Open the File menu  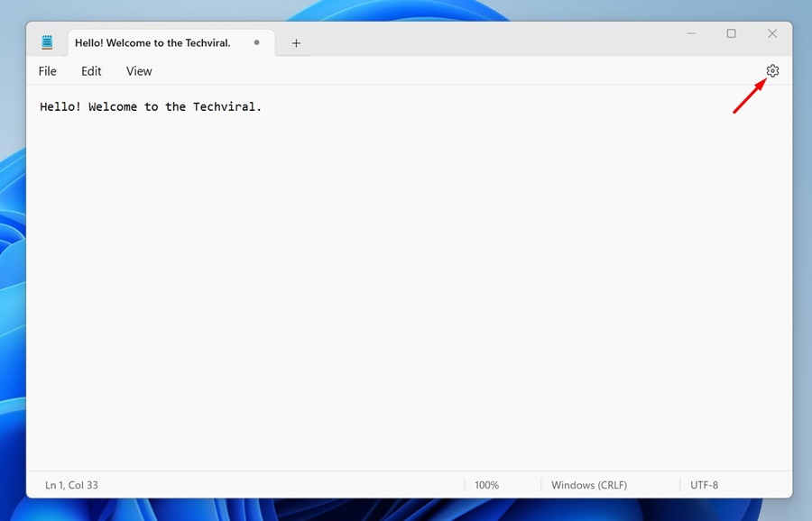47,71
